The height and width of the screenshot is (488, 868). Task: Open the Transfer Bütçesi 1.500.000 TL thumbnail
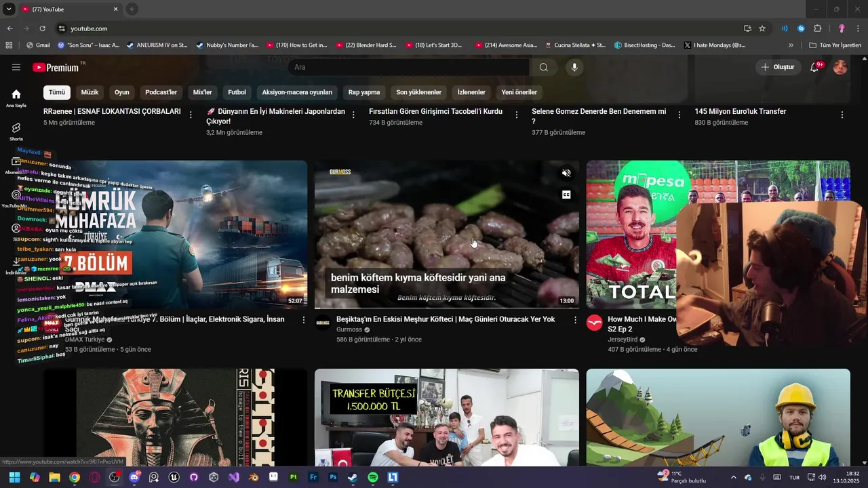click(447, 418)
